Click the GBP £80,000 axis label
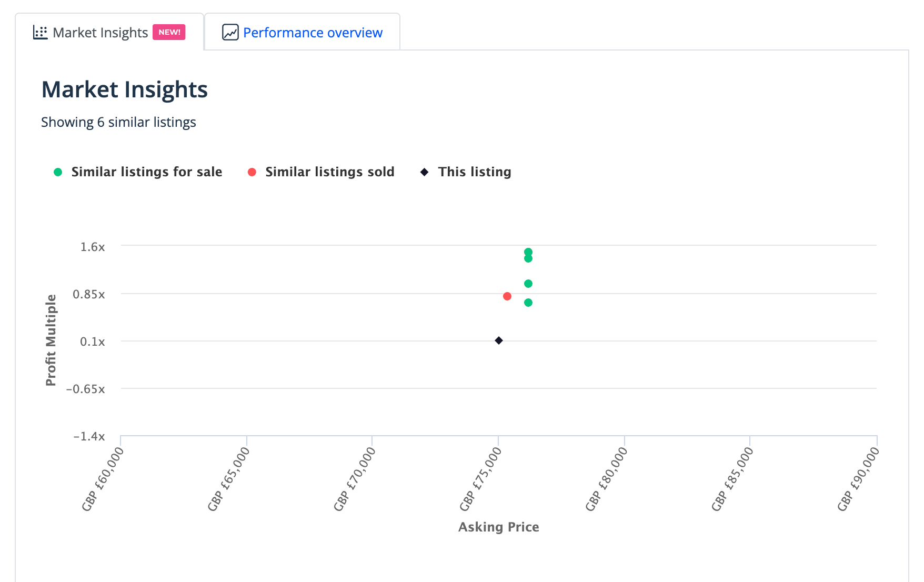The height and width of the screenshot is (582, 924). point(606,479)
